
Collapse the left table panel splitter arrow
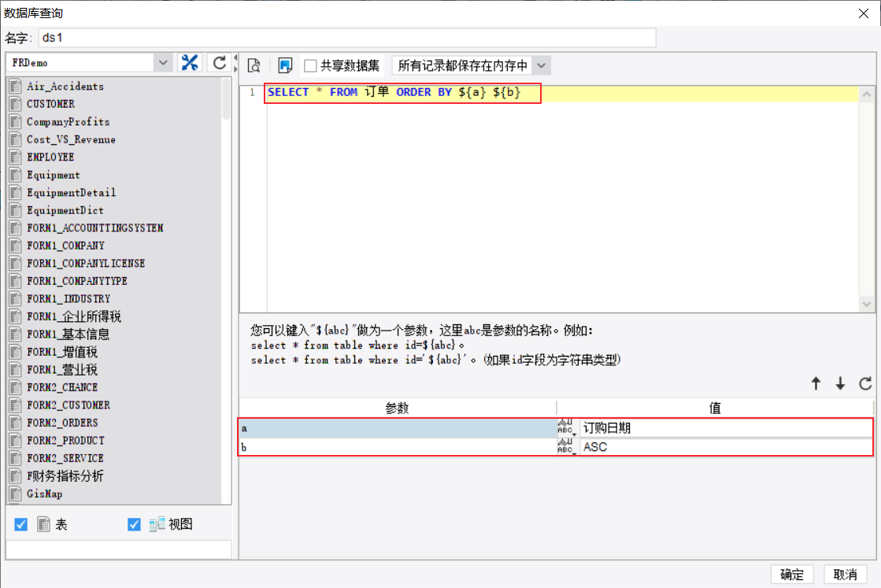click(235, 58)
